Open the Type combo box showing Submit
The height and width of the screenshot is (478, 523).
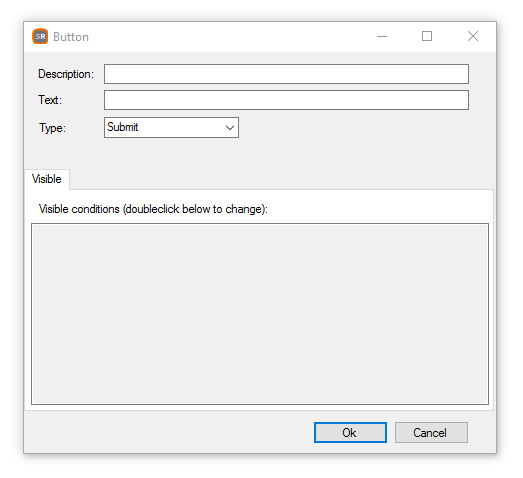coord(171,127)
